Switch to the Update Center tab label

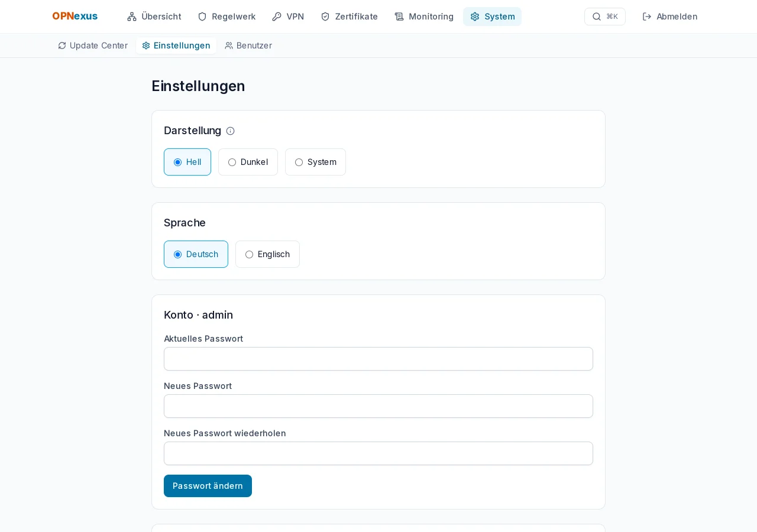99,46
